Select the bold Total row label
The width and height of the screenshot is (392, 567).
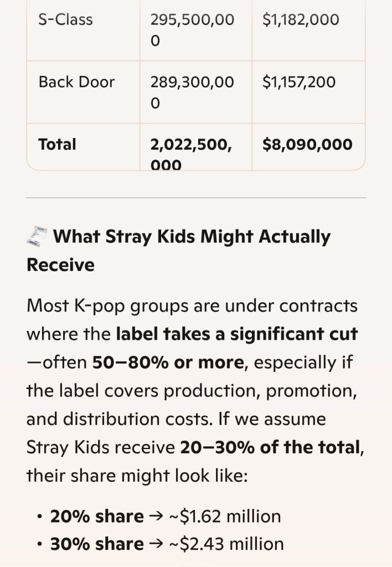57,144
